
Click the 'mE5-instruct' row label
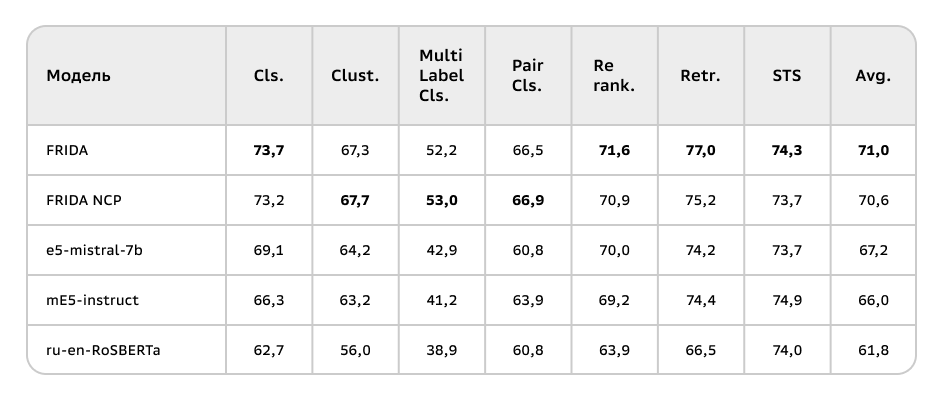coord(92,300)
